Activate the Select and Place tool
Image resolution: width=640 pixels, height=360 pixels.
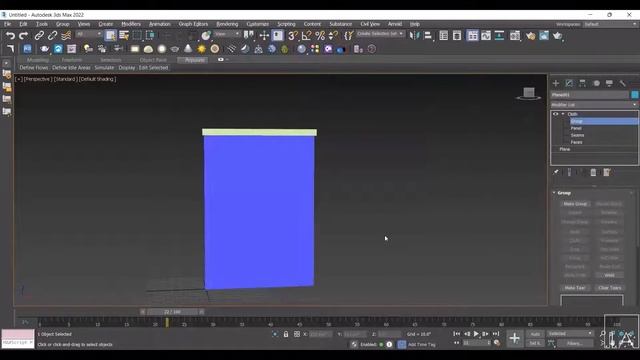pyautogui.click(x=206, y=36)
